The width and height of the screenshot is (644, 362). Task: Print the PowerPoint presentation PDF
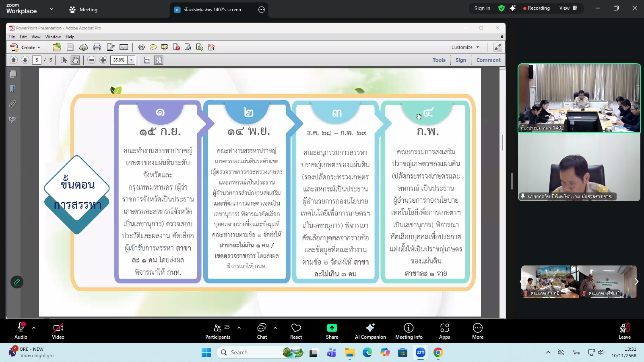click(x=97, y=47)
